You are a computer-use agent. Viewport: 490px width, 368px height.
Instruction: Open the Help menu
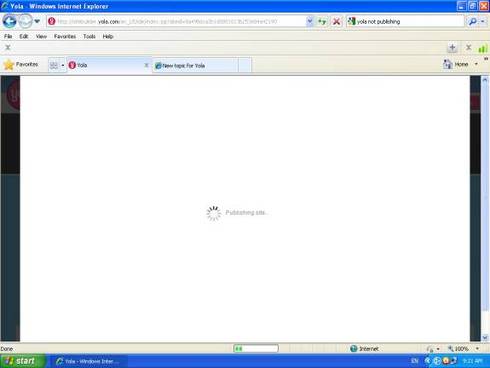[x=108, y=36]
